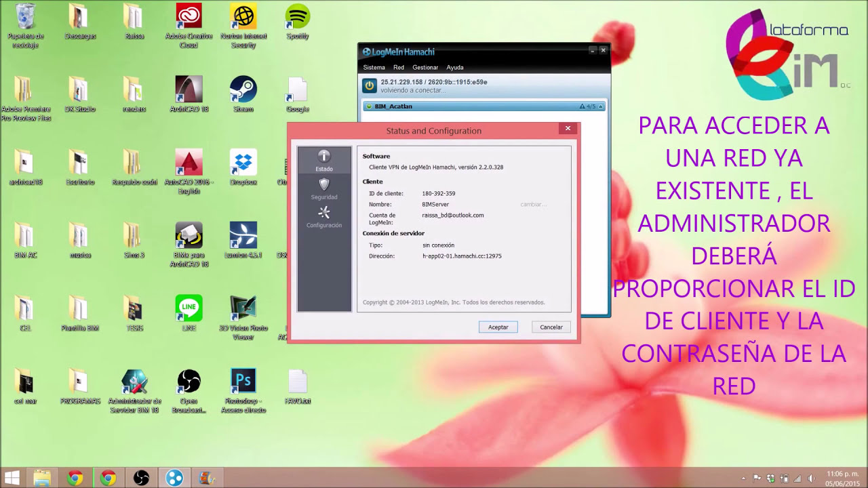
Task: Select the BIMx para ArchiCAD 18 icon
Action: (x=189, y=245)
